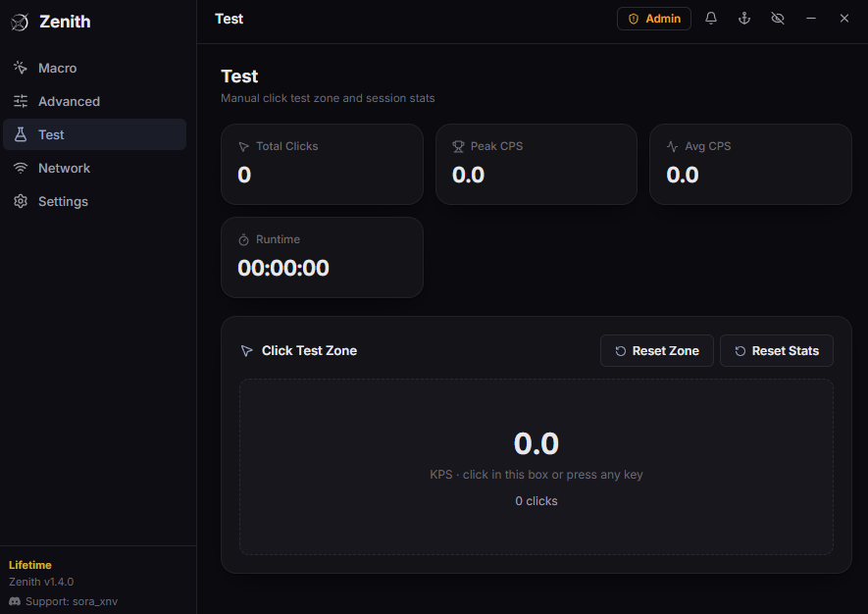The image size is (868, 614).
Task: Click the Total Clicks pointer icon
Action: 243,146
